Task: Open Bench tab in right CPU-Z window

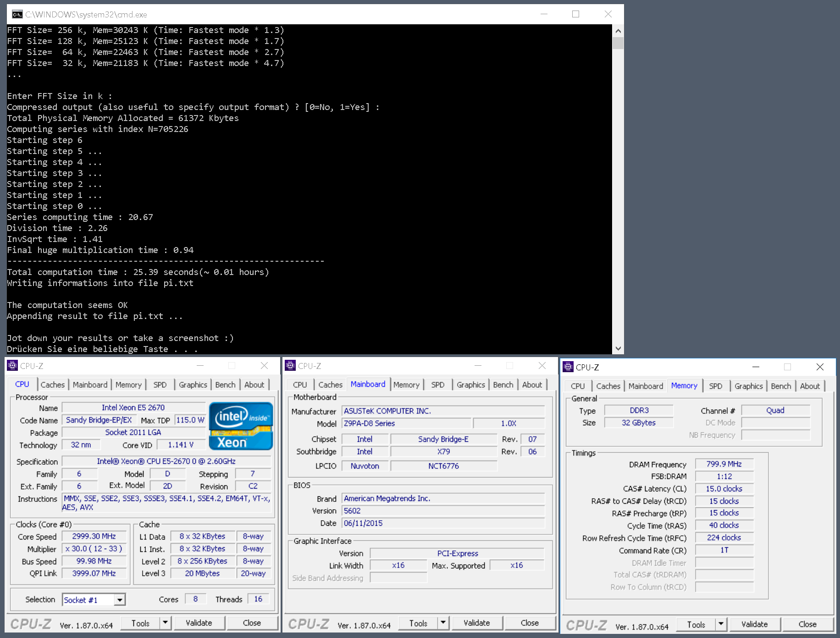Action: pyautogui.click(x=781, y=386)
